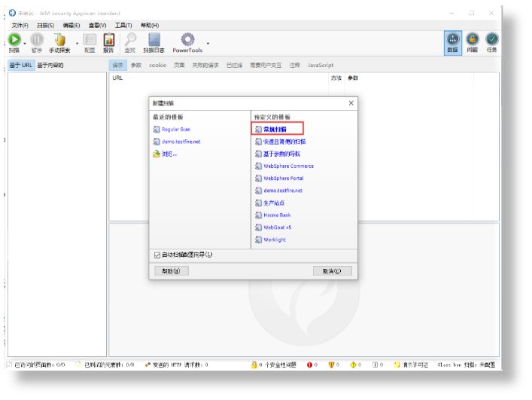Select predefined demo.testfire.net template
Viewport: 532px width, 400px height.
tap(283, 191)
